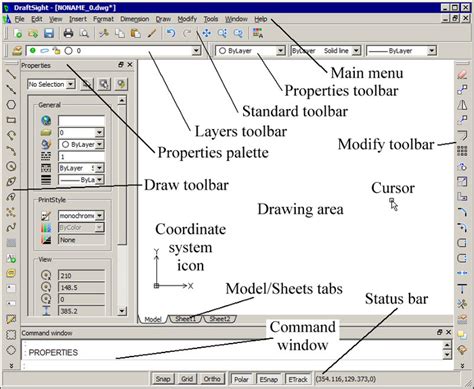Click the Zoom Window magnifier icon

(222, 33)
